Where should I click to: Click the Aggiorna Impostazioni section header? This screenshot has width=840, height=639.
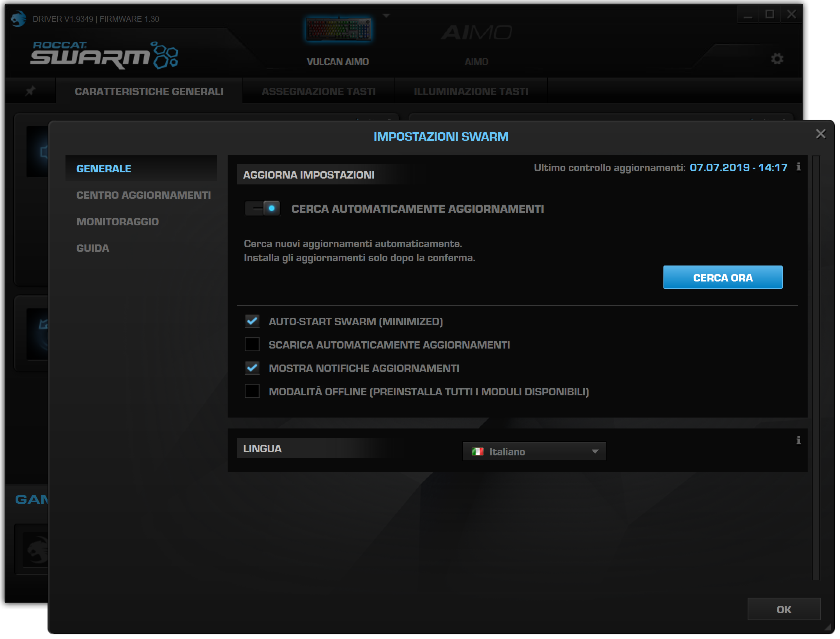pyautogui.click(x=309, y=175)
